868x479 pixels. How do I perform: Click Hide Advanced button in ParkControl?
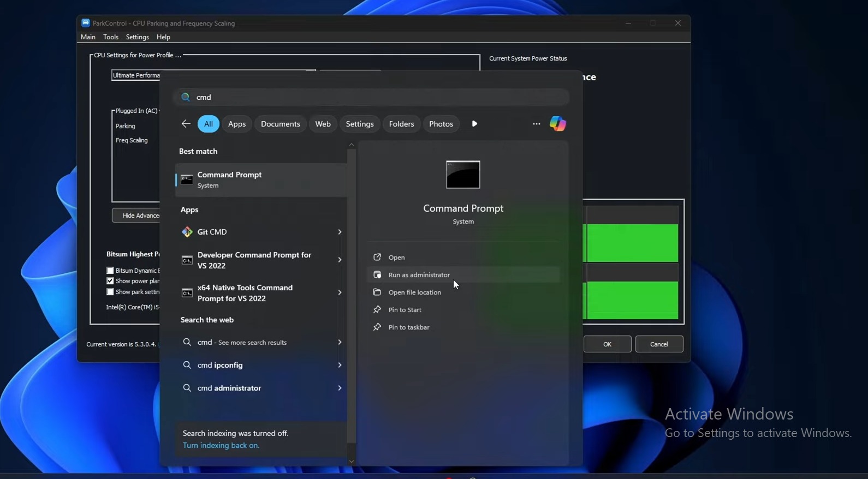point(136,215)
